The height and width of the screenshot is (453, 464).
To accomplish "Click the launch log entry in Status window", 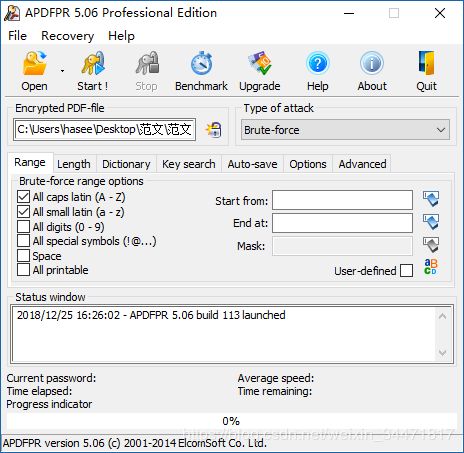I will pos(151,315).
